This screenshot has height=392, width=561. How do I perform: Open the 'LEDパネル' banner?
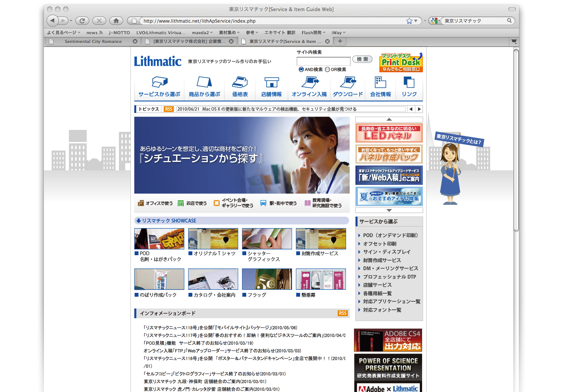click(x=389, y=133)
